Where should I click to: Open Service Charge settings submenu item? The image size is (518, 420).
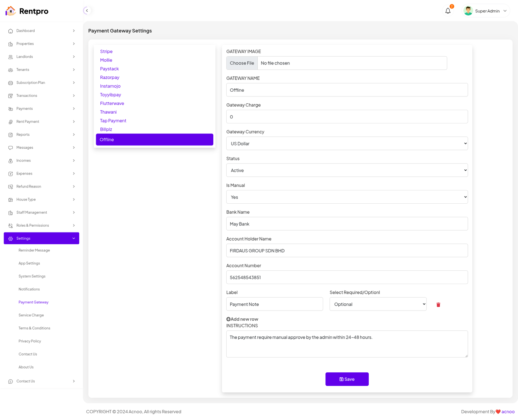click(31, 315)
